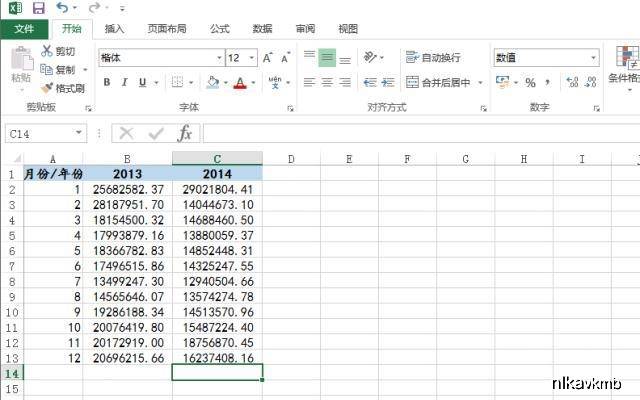Viewport: 640px width, 400px height.
Task: Toggle align text left
Action: pos(309,82)
